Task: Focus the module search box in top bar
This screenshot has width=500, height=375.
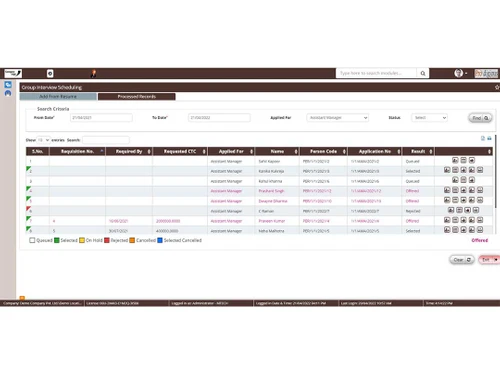Action: pyautogui.click(x=376, y=73)
